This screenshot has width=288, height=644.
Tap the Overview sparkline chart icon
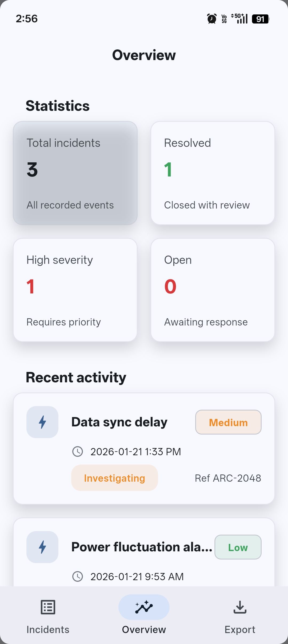click(144, 607)
